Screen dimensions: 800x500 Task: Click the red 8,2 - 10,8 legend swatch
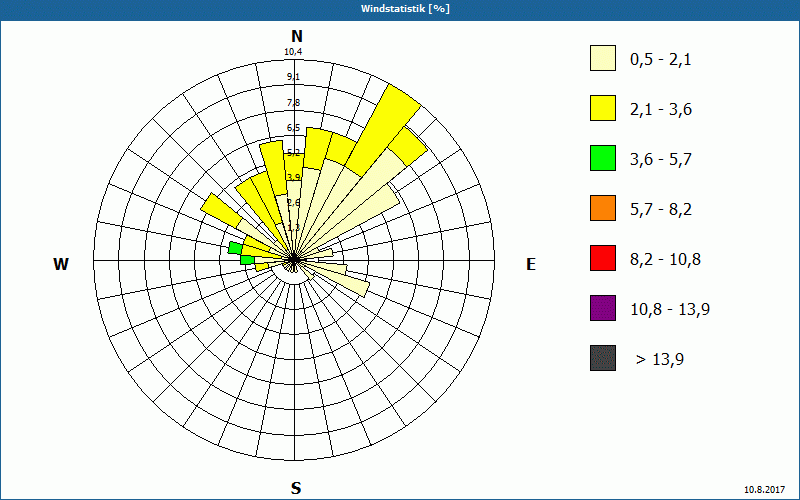point(603,258)
